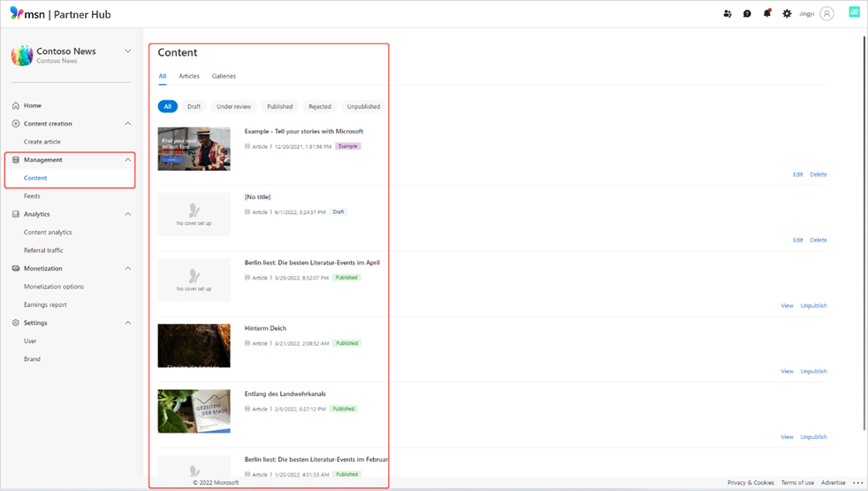Image resolution: width=868 pixels, height=491 pixels.
Task: Collapse the Monetization section chevron
Action: click(128, 268)
